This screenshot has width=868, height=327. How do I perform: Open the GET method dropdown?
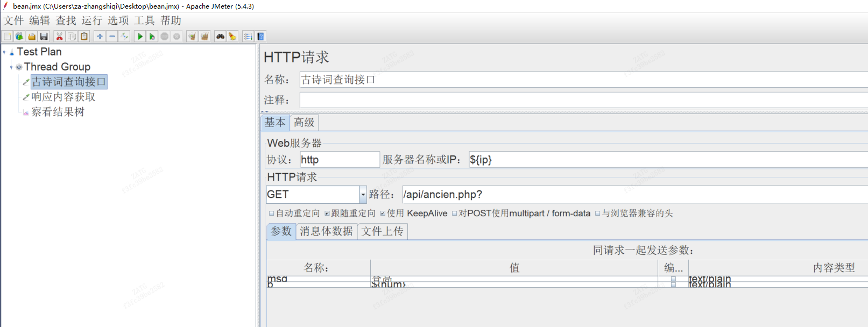click(x=363, y=194)
